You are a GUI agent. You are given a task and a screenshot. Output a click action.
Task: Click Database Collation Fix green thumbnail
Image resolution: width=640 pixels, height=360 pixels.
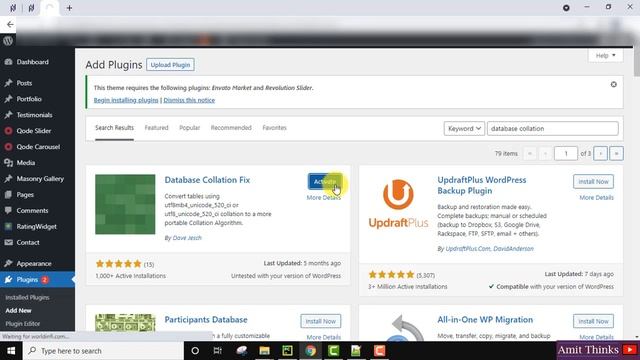[125, 204]
